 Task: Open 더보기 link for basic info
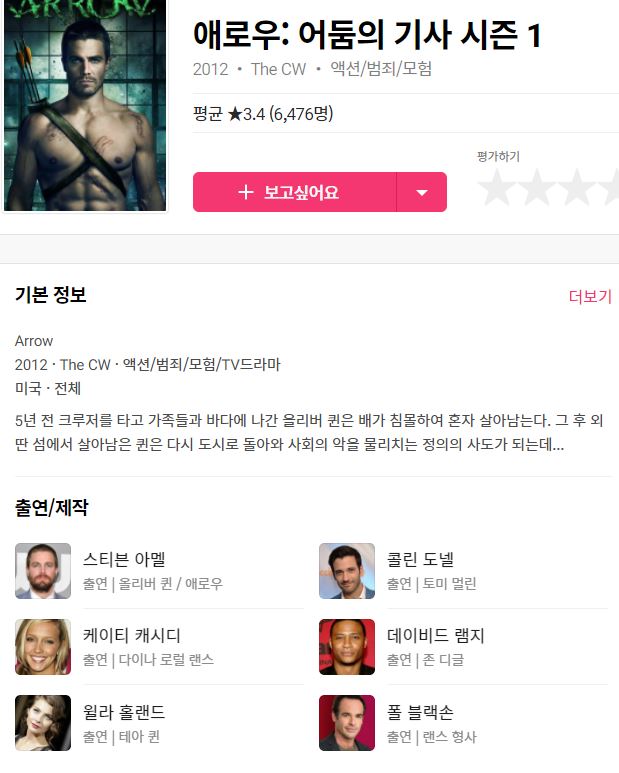(590, 296)
